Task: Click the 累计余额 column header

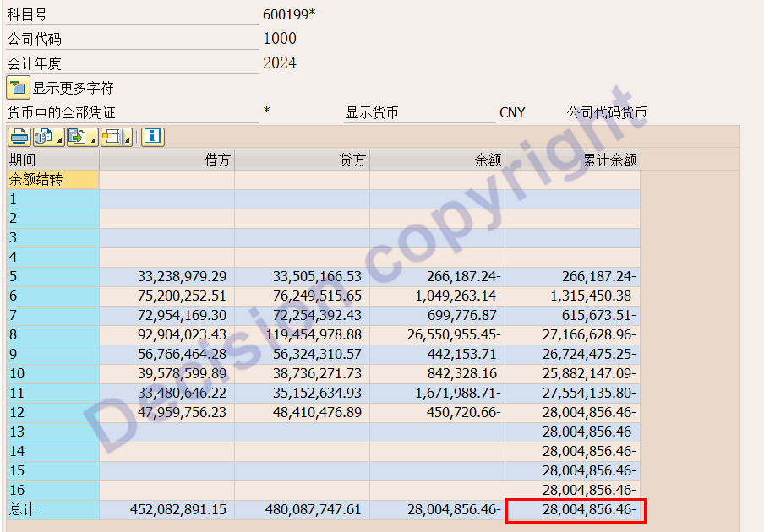Action: (572, 160)
